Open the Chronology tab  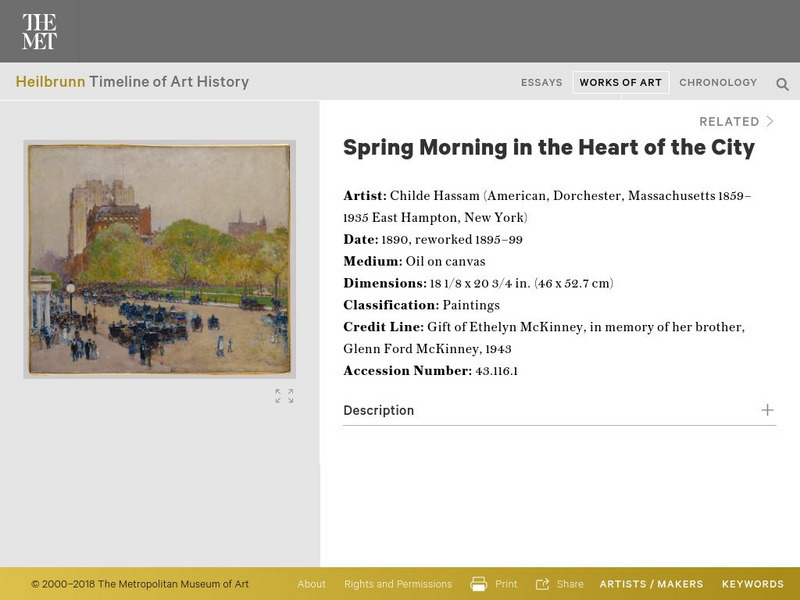tap(718, 83)
